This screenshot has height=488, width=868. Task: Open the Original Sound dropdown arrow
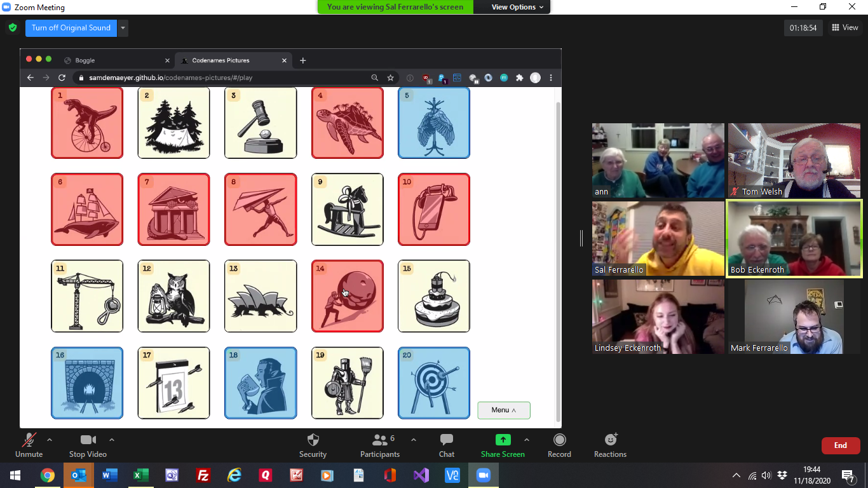point(123,28)
